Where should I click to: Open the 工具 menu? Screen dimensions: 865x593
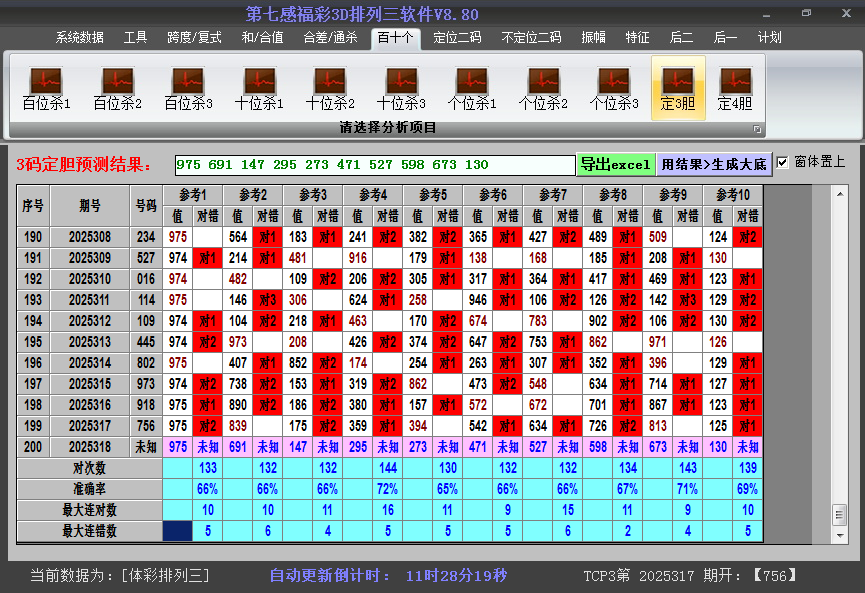pyautogui.click(x=135, y=37)
